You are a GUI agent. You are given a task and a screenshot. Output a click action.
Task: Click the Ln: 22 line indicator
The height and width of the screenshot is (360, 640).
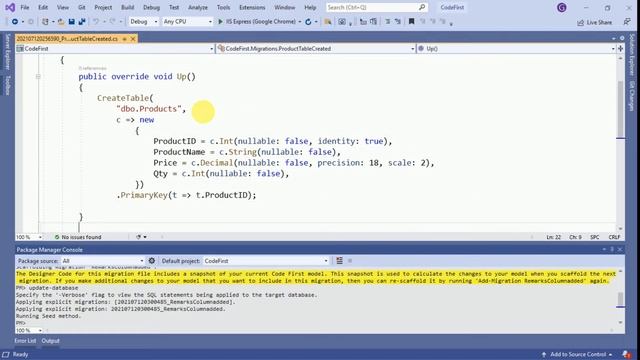pos(553,237)
